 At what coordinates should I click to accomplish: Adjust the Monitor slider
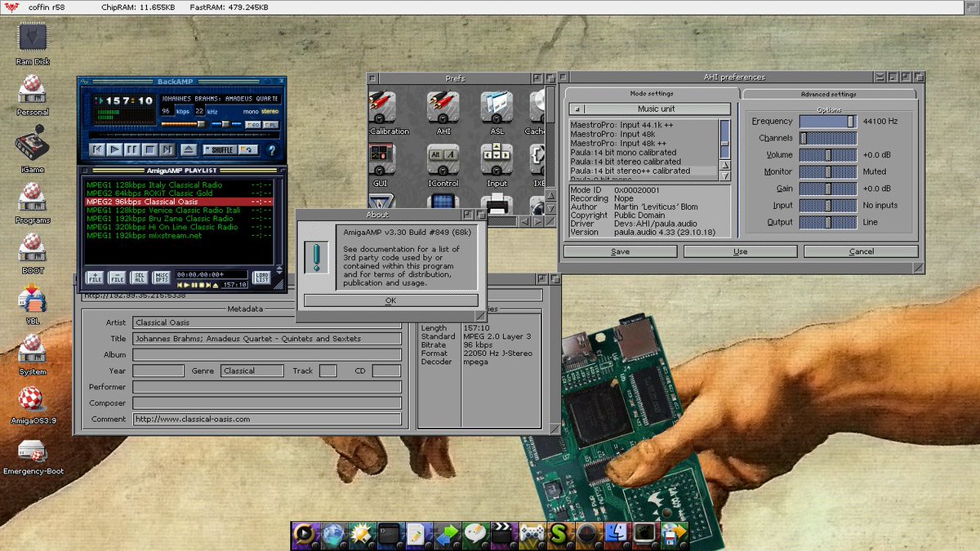tap(828, 171)
